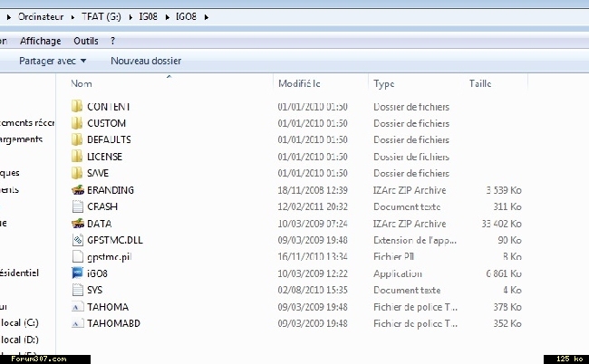Viewport: 589px width, 364px height.
Task: Expand the arrow after last IGO8 in path
Action: coord(207,17)
